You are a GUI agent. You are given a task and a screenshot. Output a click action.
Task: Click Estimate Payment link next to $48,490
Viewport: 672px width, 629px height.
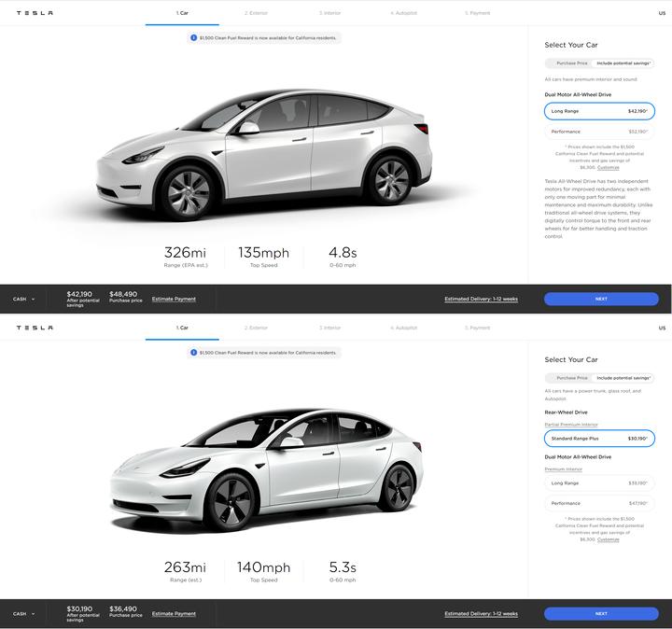[x=174, y=299]
